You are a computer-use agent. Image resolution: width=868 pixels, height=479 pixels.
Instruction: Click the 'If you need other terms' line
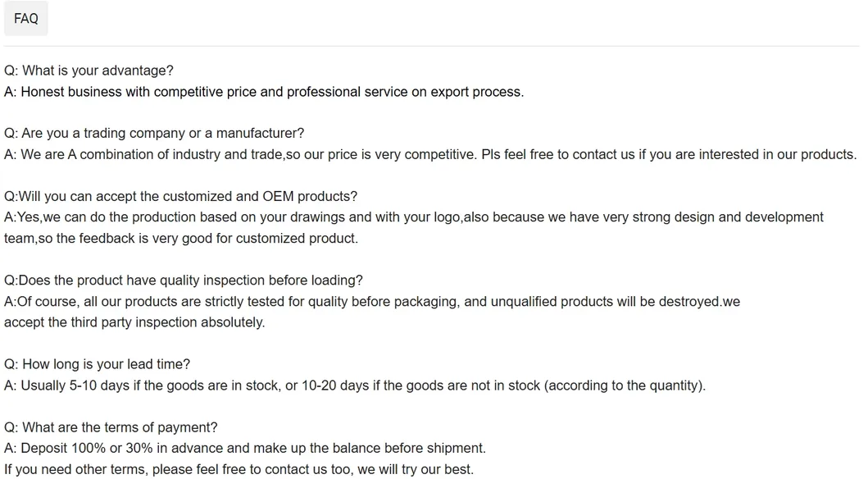239,469
